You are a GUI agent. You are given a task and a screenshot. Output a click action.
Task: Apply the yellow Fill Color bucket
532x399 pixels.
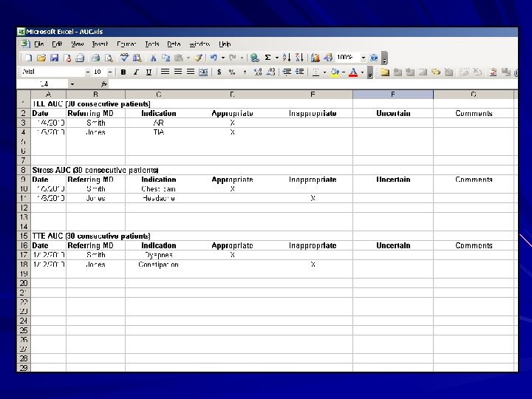(x=335, y=72)
